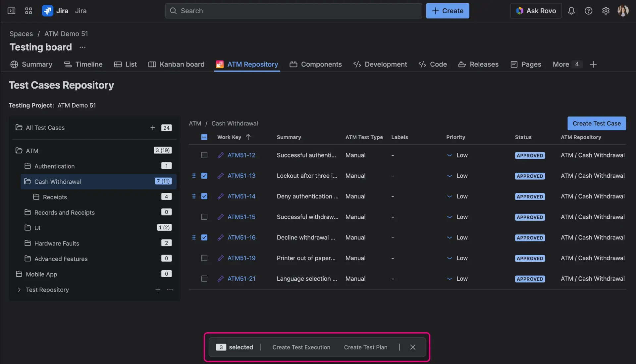Click edit pencil icon for ATM51-15
This screenshot has height=364, width=636.
pos(221,217)
